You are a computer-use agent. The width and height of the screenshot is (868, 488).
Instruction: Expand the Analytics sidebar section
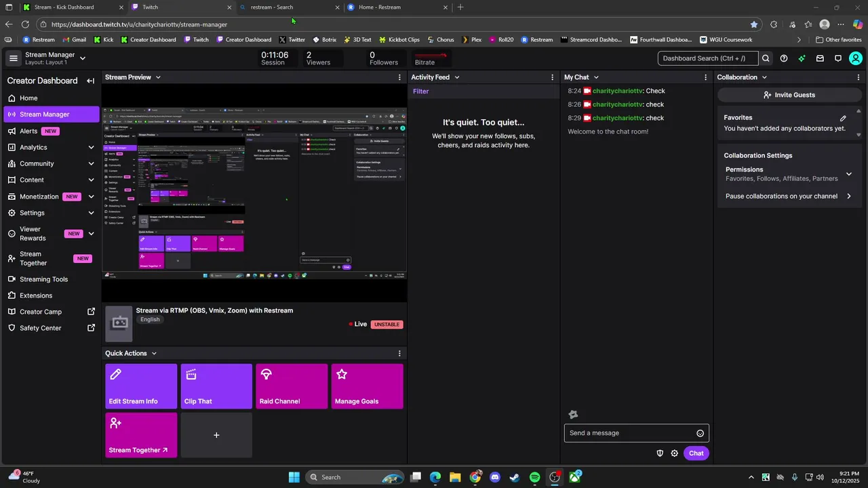(x=91, y=147)
